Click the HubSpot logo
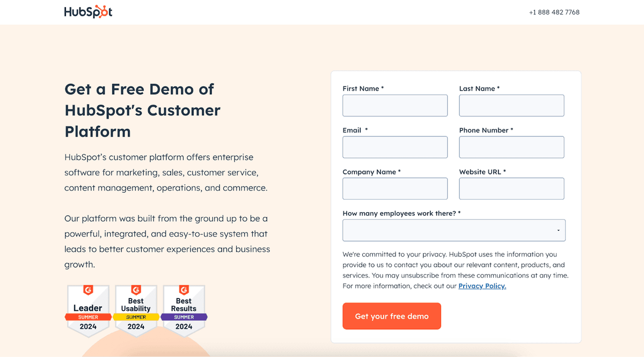 tap(88, 12)
